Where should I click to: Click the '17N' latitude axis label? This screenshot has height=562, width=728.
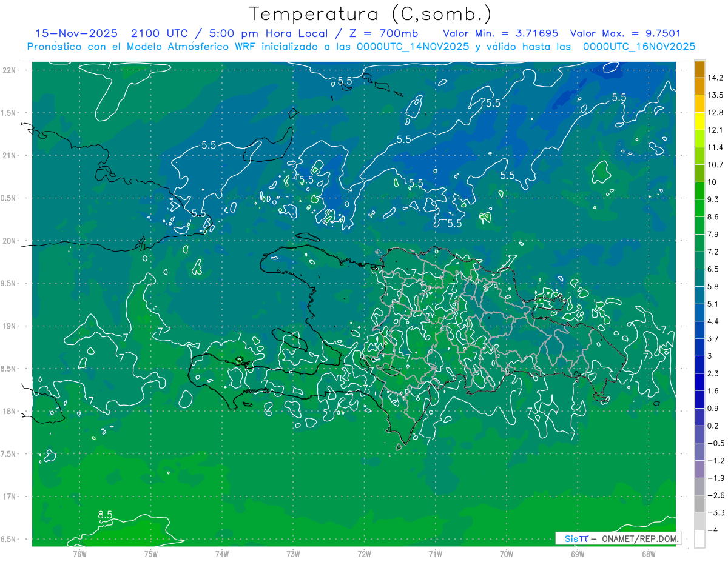pos(10,497)
